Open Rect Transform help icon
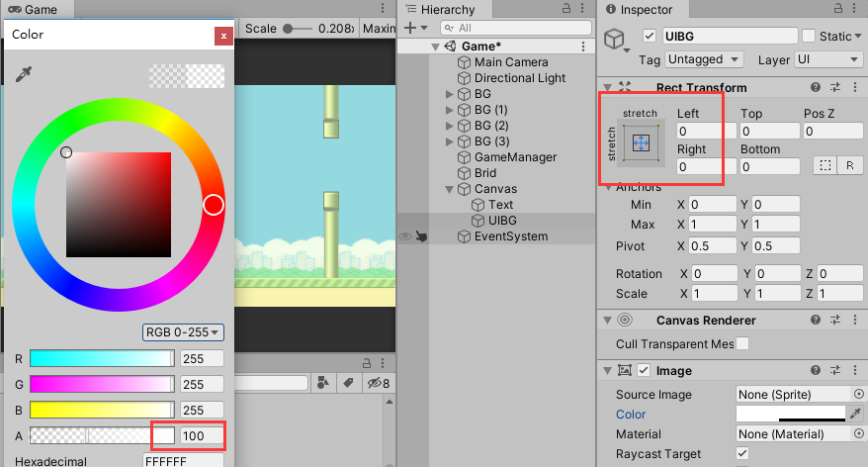Viewport: 868px width, 467px height. point(816,87)
